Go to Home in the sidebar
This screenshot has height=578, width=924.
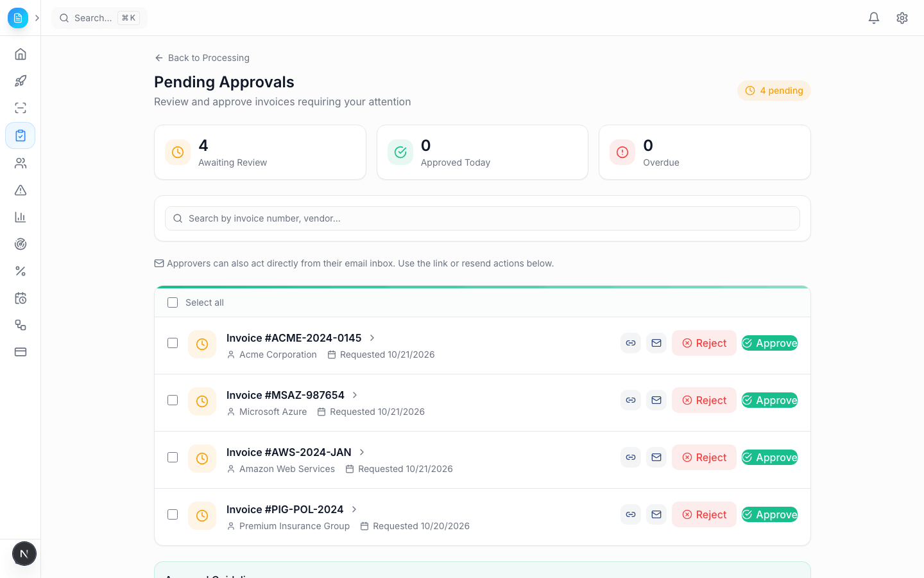click(x=21, y=54)
